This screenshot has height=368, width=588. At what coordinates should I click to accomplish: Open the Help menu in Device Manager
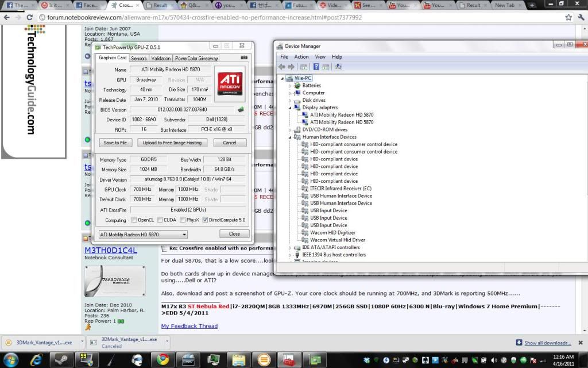336,57
